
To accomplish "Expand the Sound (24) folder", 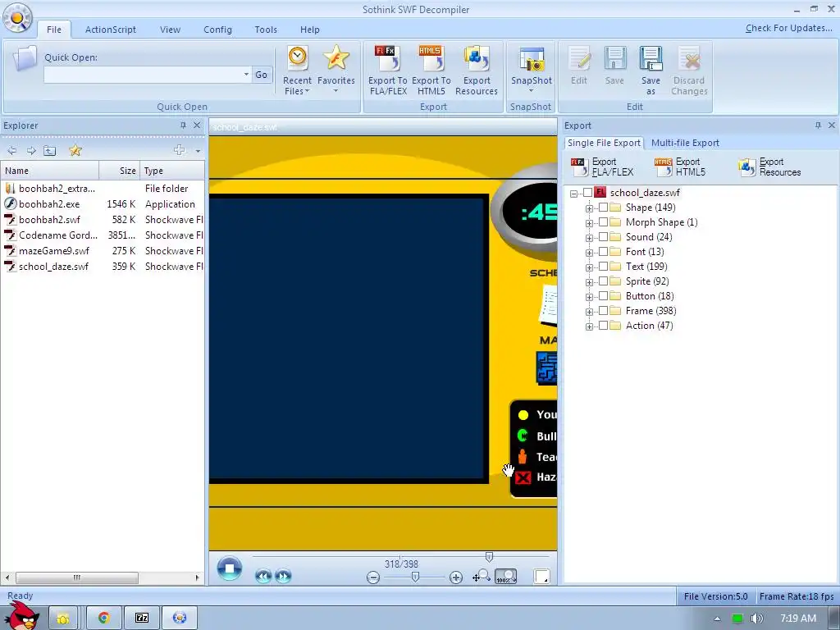I will pos(589,237).
